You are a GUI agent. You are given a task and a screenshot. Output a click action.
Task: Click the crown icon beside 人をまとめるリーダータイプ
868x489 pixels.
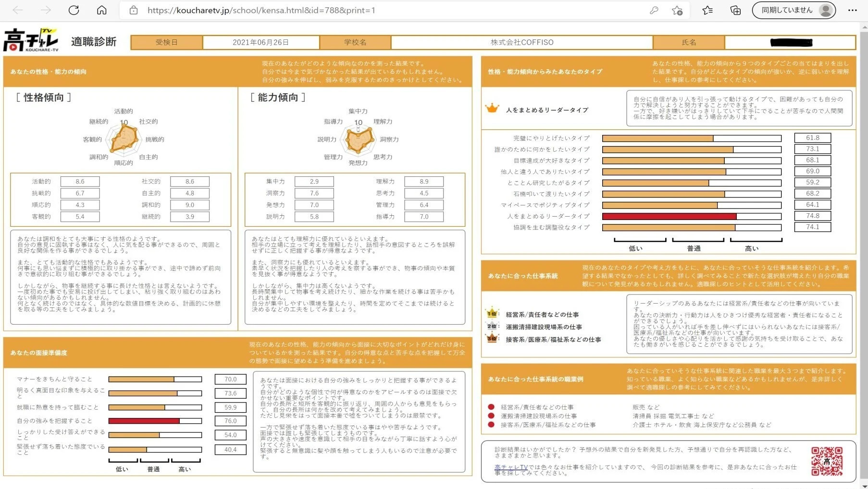pyautogui.click(x=492, y=109)
